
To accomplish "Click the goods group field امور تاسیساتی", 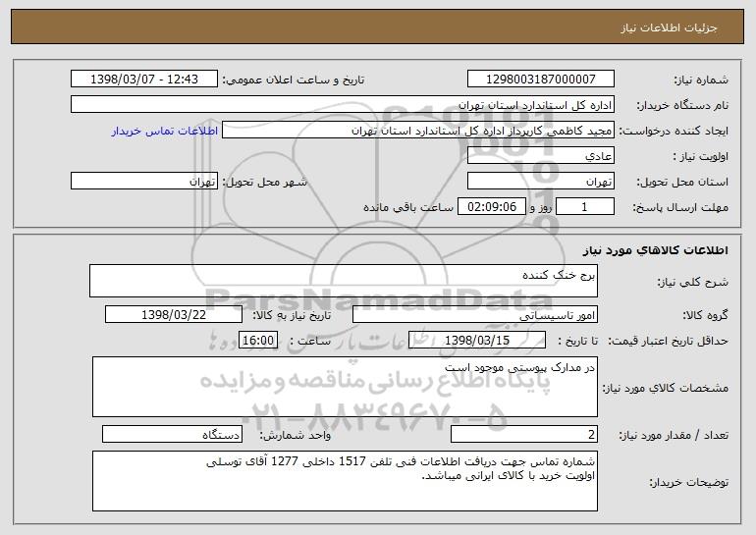I will 475,314.
